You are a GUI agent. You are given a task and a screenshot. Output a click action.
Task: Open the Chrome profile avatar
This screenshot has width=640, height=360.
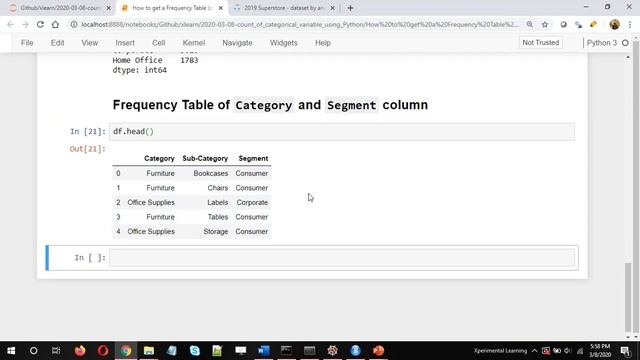[614, 24]
